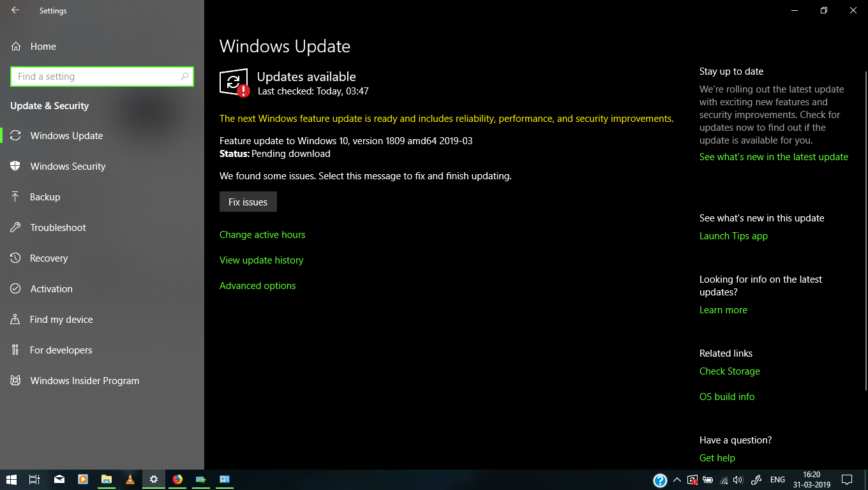Viewport: 868px width, 490px height.
Task: Switch to Firefox in the taskbar
Action: [x=177, y=479]
